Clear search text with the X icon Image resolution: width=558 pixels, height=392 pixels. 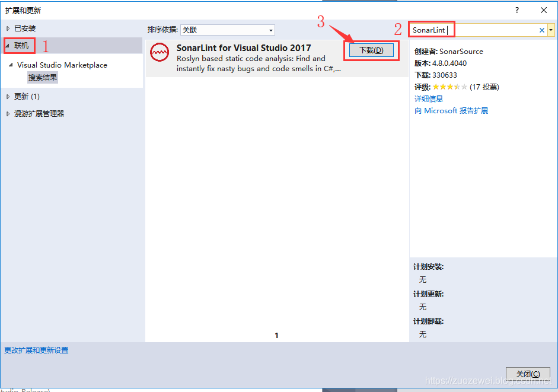[x=541, y=30]
